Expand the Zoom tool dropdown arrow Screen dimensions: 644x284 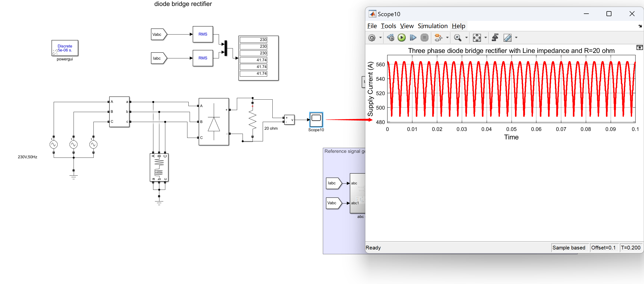[x=466, y=38]
